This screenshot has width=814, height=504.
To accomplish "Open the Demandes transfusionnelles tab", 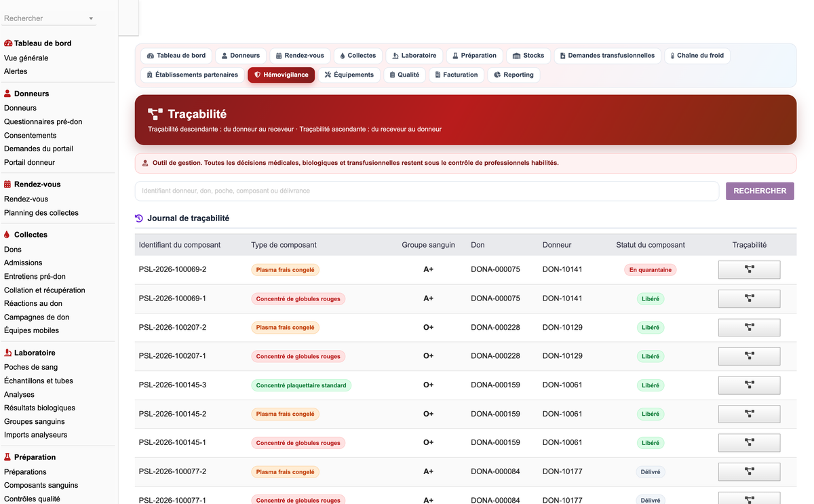I will coord(608,56).
